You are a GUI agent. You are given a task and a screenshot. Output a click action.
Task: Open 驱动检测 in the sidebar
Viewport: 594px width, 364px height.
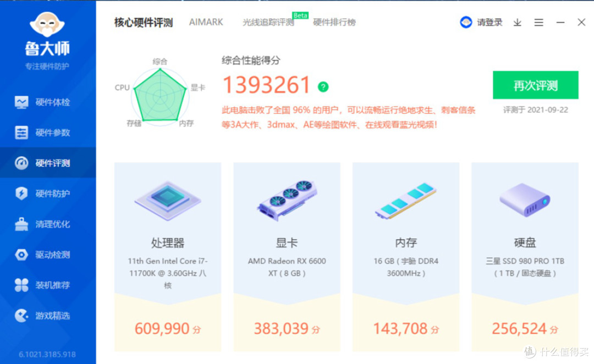pyautogui.click(x=48, y=255)
